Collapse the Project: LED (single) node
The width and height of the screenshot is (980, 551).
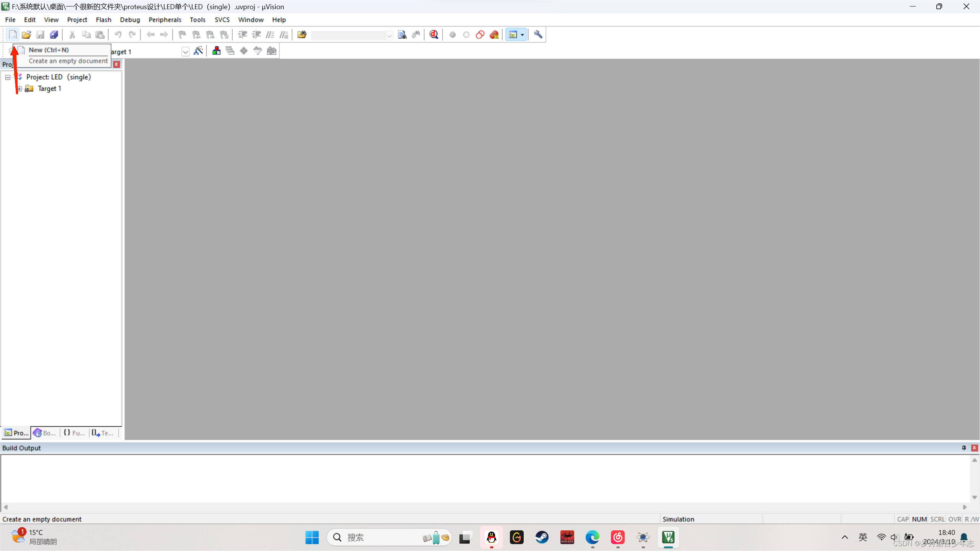click(x=8, y=77)
